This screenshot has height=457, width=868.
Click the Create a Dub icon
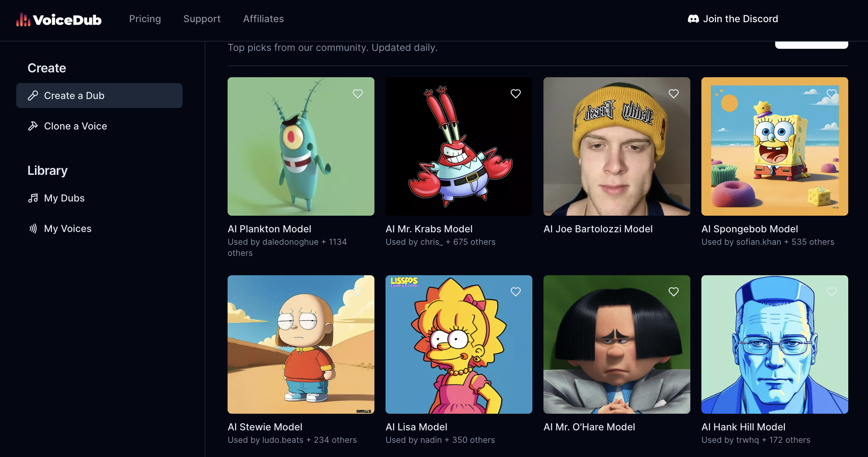tap(33, 96)
